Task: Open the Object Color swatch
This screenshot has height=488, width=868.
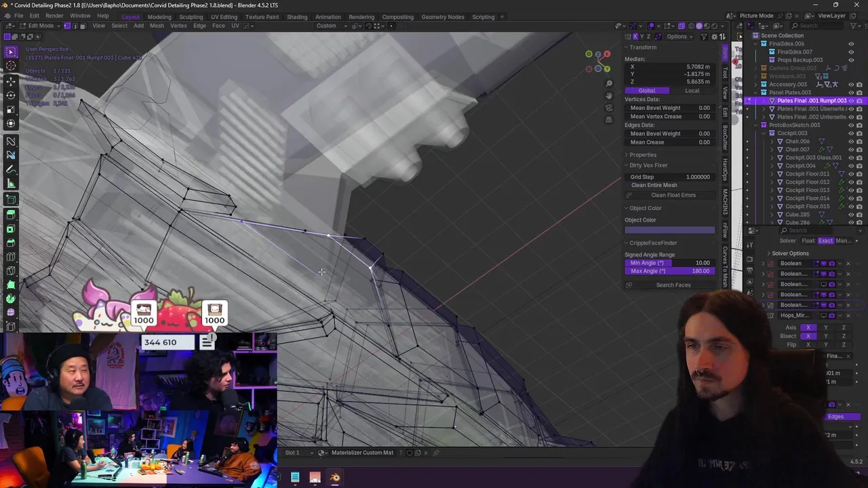Action: 669,230
